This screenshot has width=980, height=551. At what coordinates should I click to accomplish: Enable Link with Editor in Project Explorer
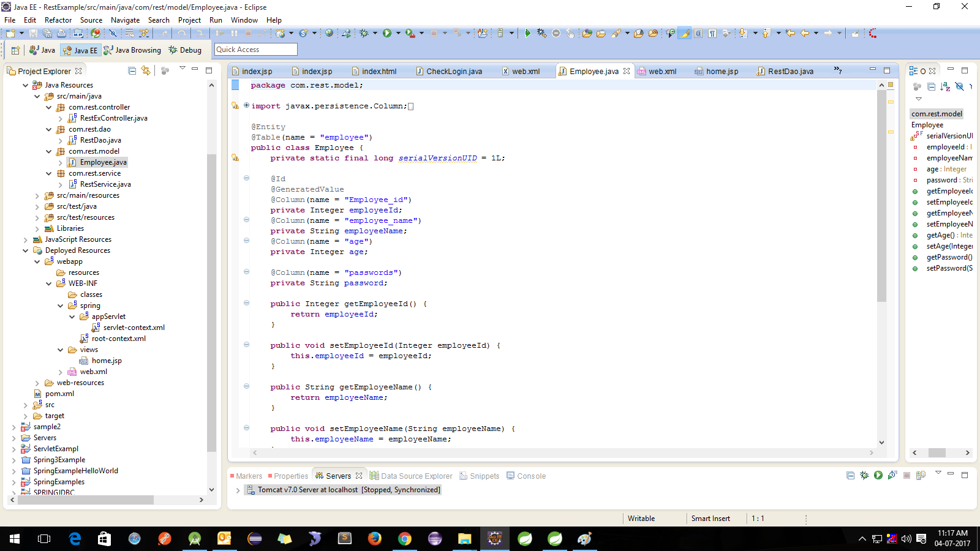click(145, 70)
